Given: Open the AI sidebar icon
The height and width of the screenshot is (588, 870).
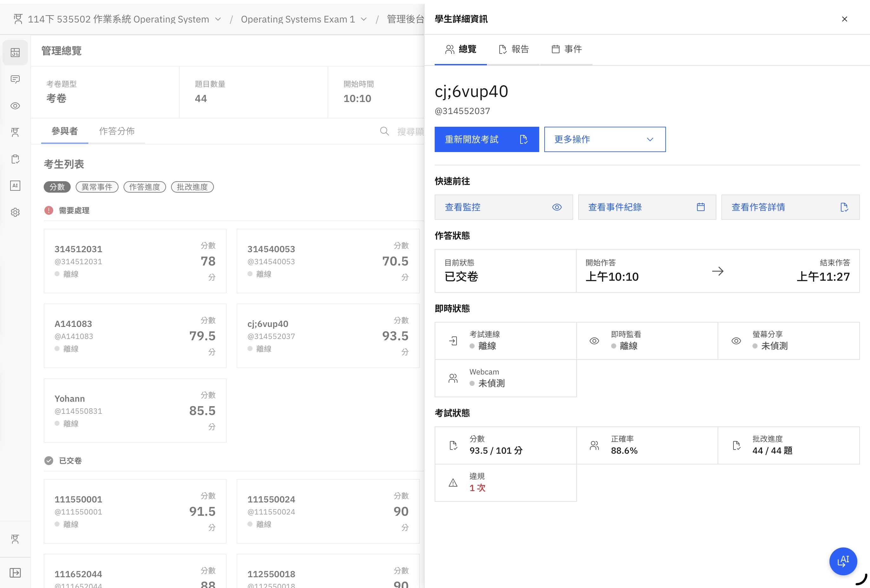Looking at the screenshot, I should tap(15, 186).
